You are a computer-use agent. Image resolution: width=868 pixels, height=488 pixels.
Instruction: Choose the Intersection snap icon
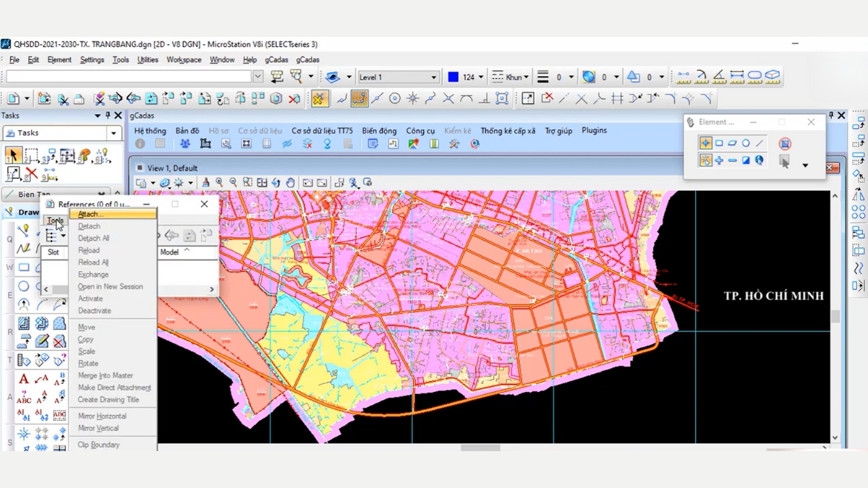448,98
